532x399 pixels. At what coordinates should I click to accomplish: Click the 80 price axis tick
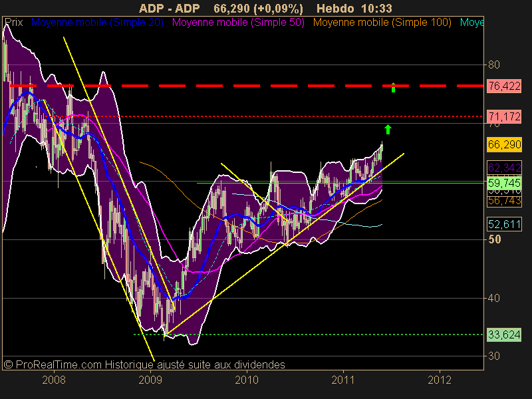[x=494, y=65]
